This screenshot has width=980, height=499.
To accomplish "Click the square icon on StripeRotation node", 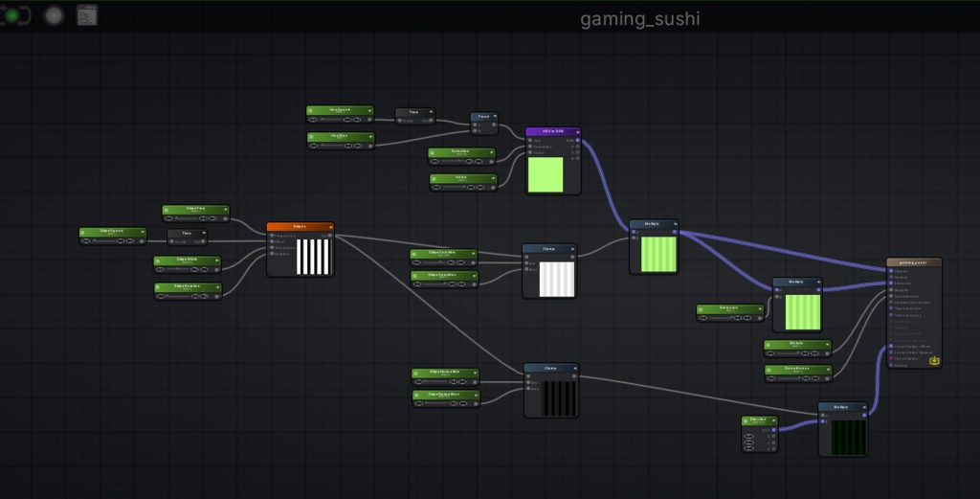I will pos(159,287).
